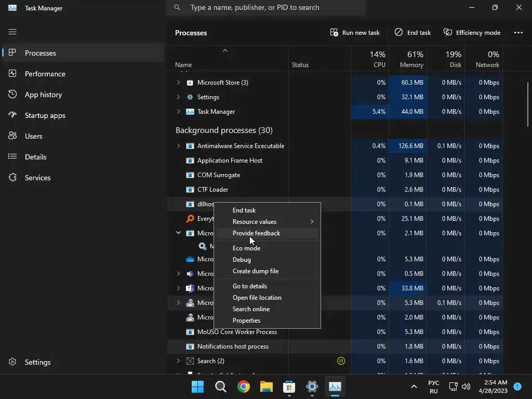
Task: Open the hamburger navigation menu
Action: point(12,32)
